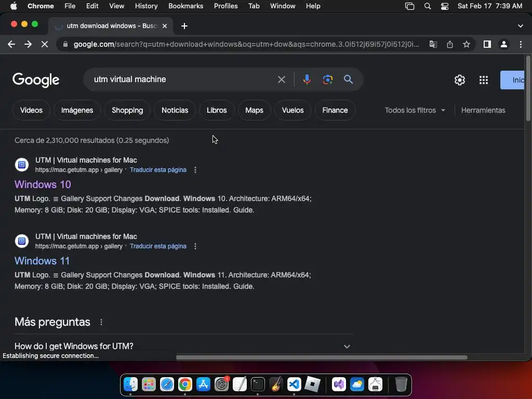
Task: Open options beside Más preguntas
Action: (101, 322)
